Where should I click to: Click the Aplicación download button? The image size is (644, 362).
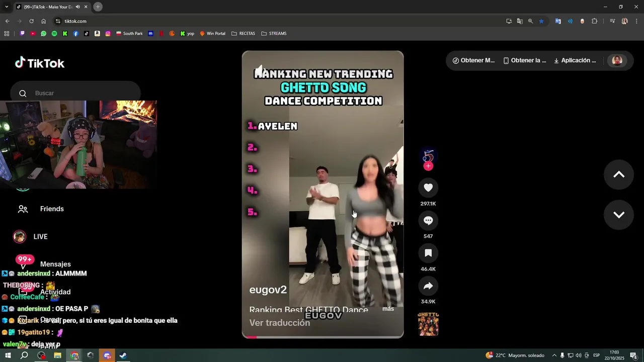(x=575, y=60)
